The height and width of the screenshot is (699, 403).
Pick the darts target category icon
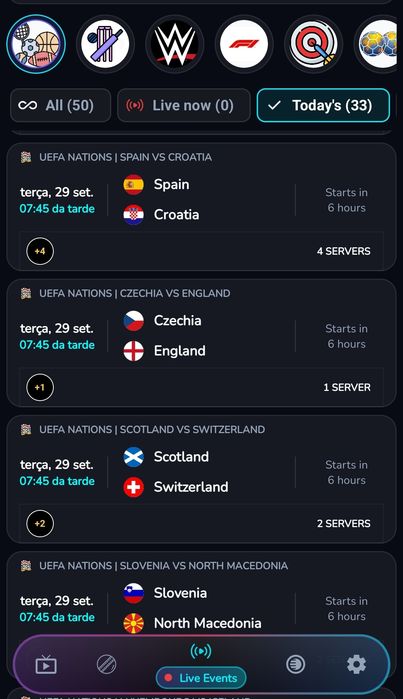[x=313, y=44]
